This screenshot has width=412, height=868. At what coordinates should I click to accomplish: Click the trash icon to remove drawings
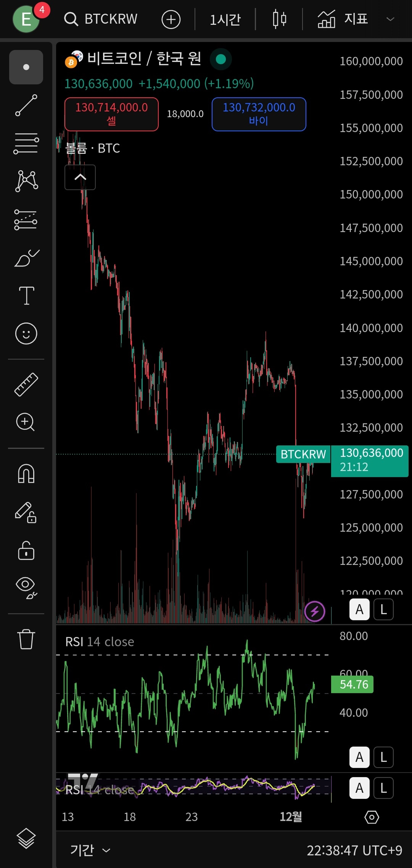26,639
